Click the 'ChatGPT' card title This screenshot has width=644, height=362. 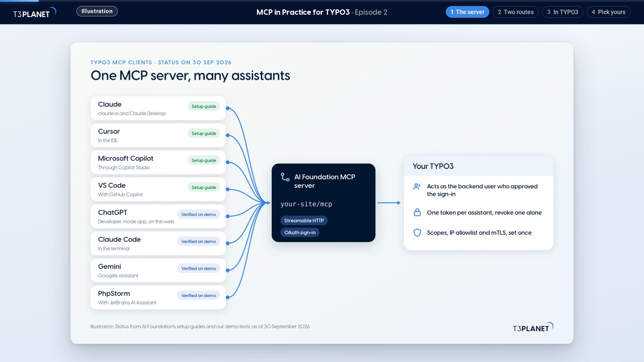(112, 213)
